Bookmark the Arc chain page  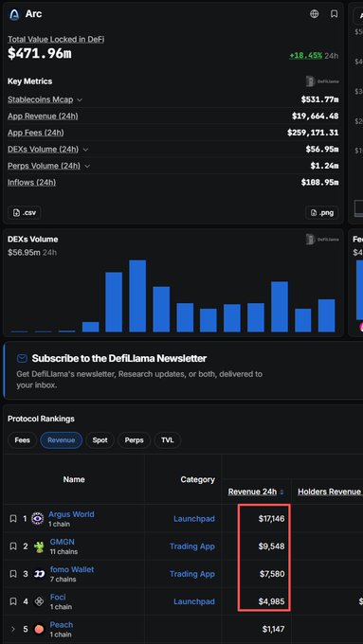335,14
